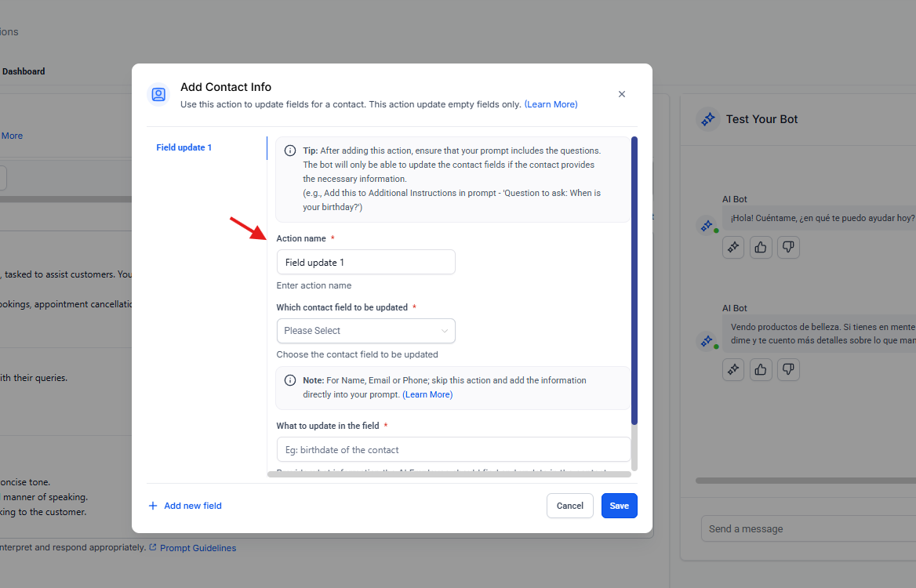Image resolution: width=916 pixels, height=588 pixels.
Task: Click the Cancel button
Action: click(x=569, y=506)
